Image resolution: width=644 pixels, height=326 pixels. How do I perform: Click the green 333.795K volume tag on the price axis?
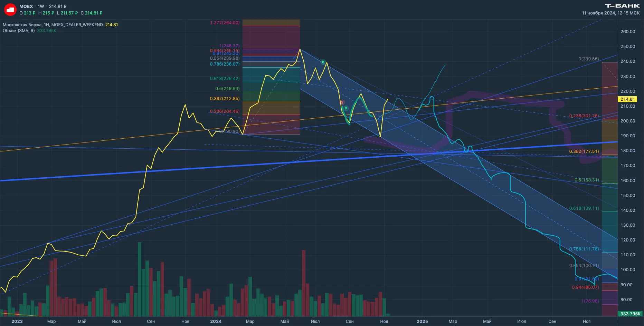click(630, 314)
